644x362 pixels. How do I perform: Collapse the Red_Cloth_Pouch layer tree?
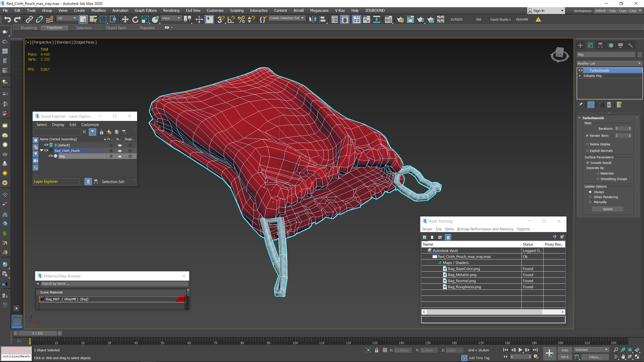[x=42, y=151]
